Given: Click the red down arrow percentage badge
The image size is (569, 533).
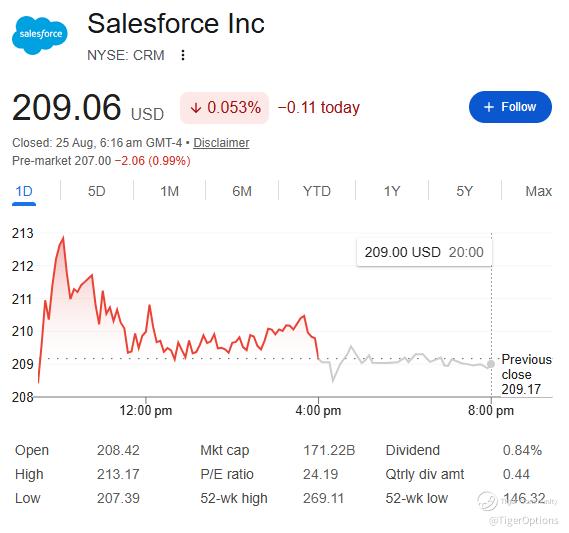Looking at the screenshot, I should point(225,108).
